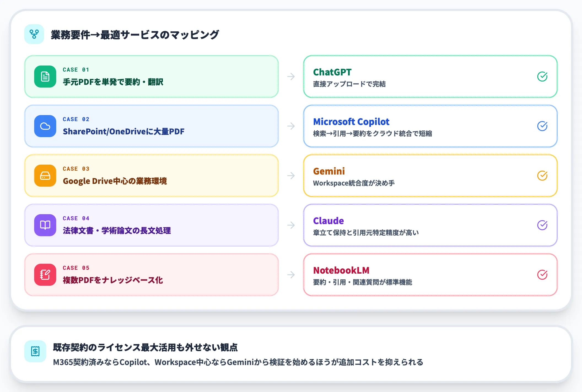Click the description 要約・引用・関連質問が標準機能
The height and width of the screenshot is (392, 582).
coord(363,282)
